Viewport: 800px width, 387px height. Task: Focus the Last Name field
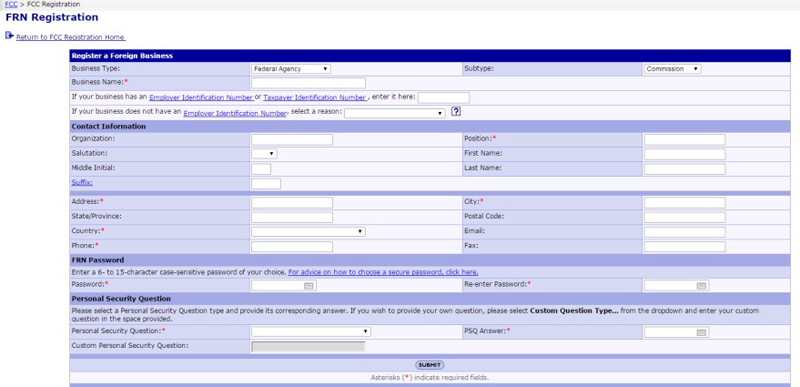(685, 169)
